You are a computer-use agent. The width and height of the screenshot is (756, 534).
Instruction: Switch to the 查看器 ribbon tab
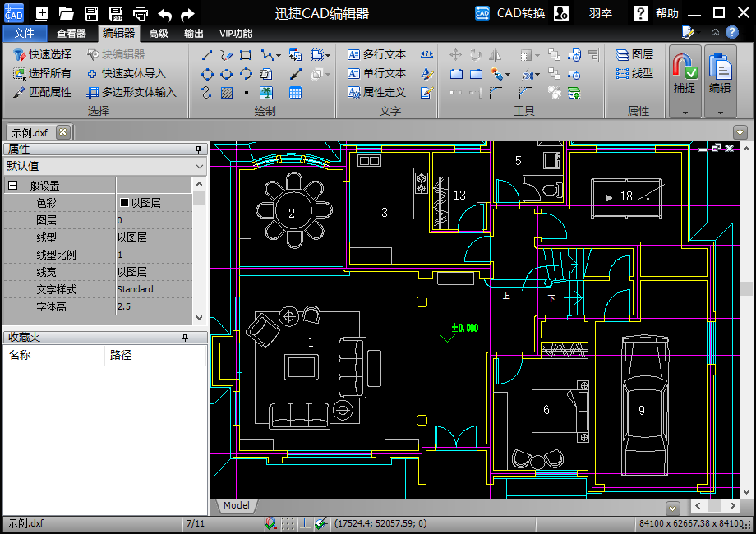pos(71,34)
